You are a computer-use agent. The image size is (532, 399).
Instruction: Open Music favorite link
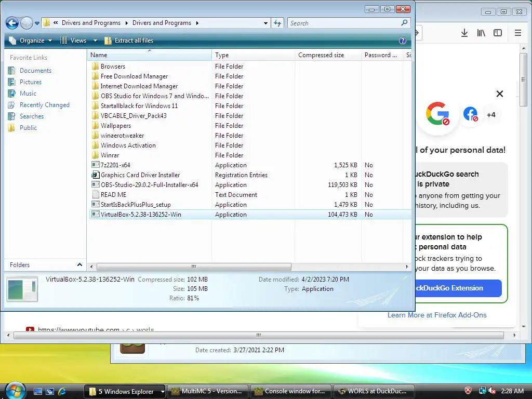(x=28, y=94)
